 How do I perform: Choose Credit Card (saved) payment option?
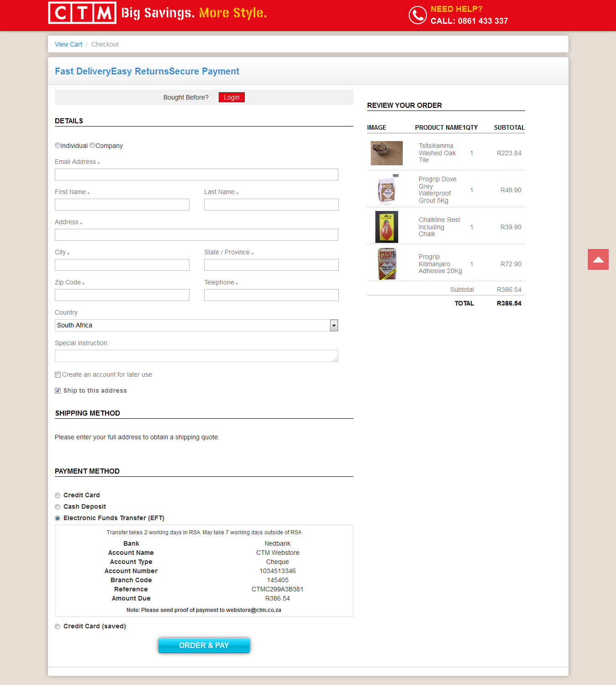coord(58,627)
